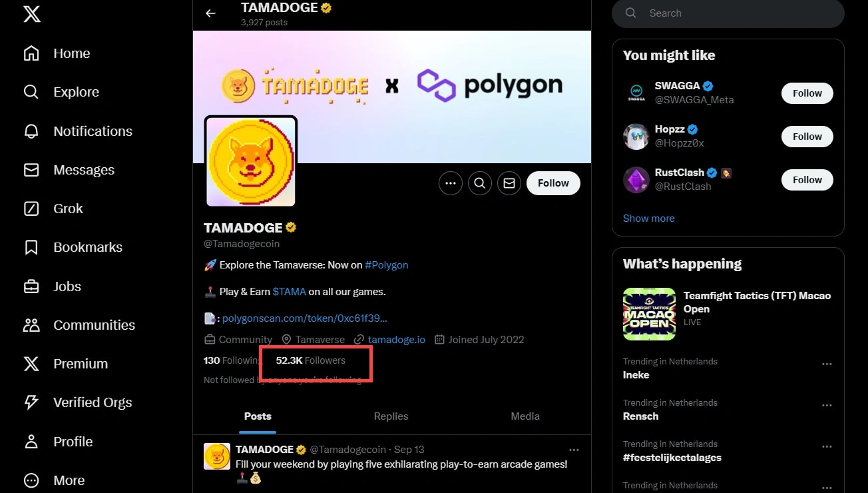Message TAMADOGE with the envelope icon
Image resolution: width=868 pixels, height=493 pixels.
tap(509, 183)
